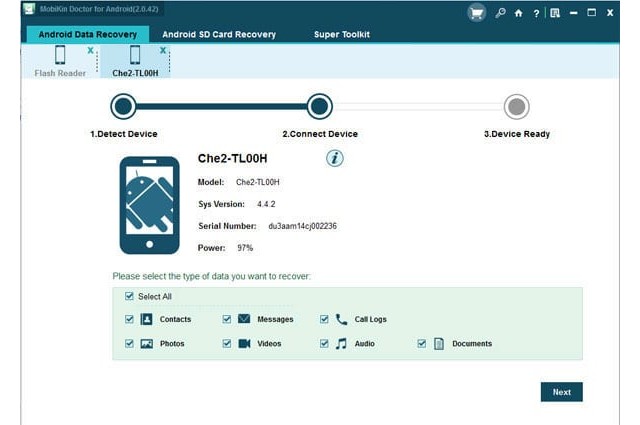Click the Connect Device step circle
The image size is (640, 425).
[319, 106]
